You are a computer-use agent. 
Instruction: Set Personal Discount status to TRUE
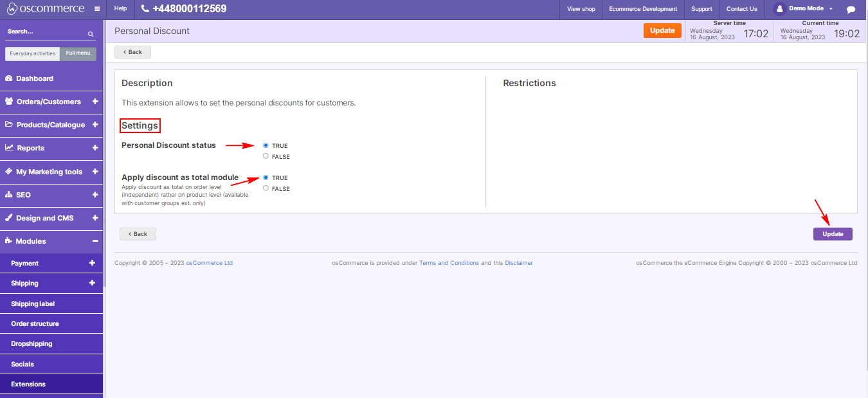[x=266, y=145]
